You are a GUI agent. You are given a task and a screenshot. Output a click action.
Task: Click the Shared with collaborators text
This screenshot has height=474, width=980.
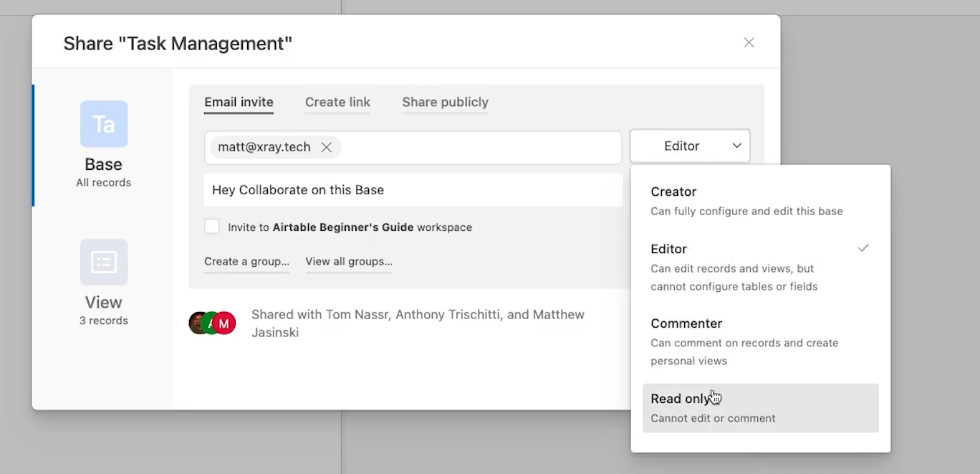418,323
